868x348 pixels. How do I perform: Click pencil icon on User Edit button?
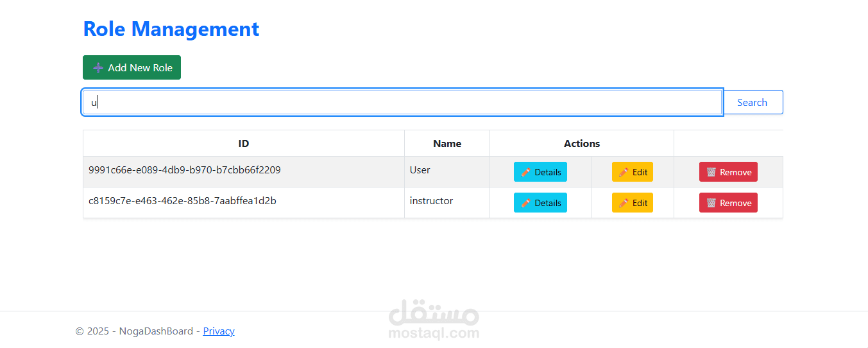(624, 172)
